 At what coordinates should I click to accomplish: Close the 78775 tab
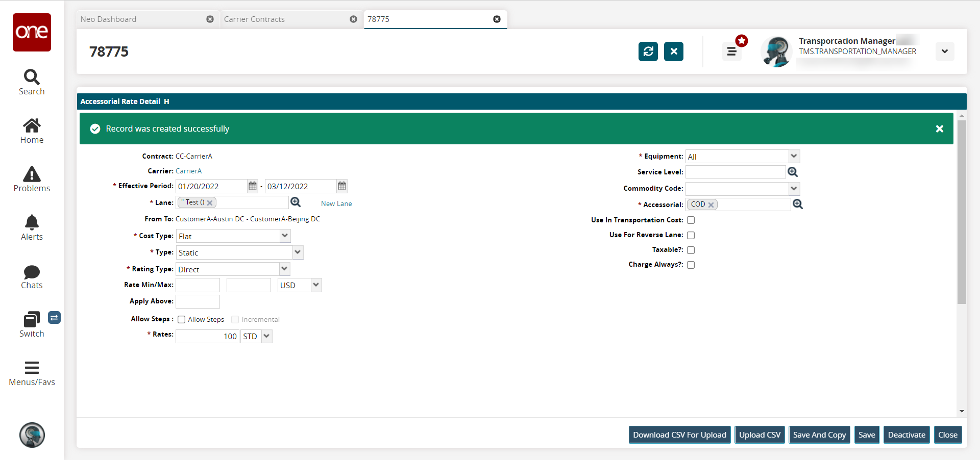click(497, 19)
